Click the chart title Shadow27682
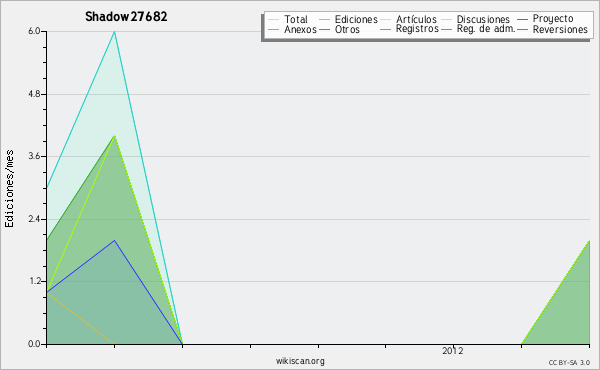This screenshot has width=600, height=370. [126, 17]
